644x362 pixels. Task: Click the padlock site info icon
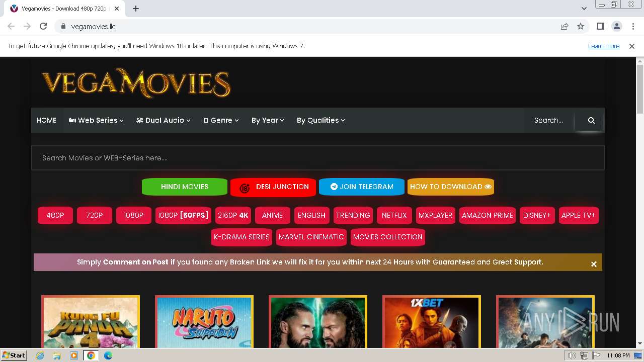click(63, 26)
